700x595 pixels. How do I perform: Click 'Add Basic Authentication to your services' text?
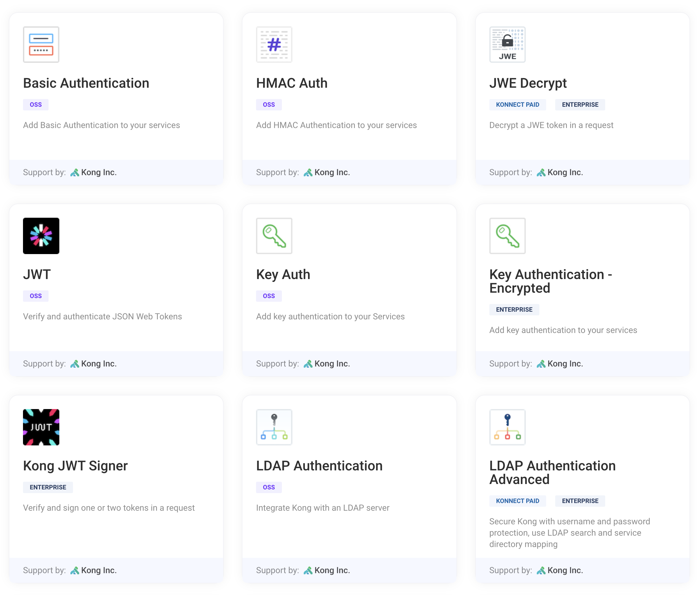(102, 125)
